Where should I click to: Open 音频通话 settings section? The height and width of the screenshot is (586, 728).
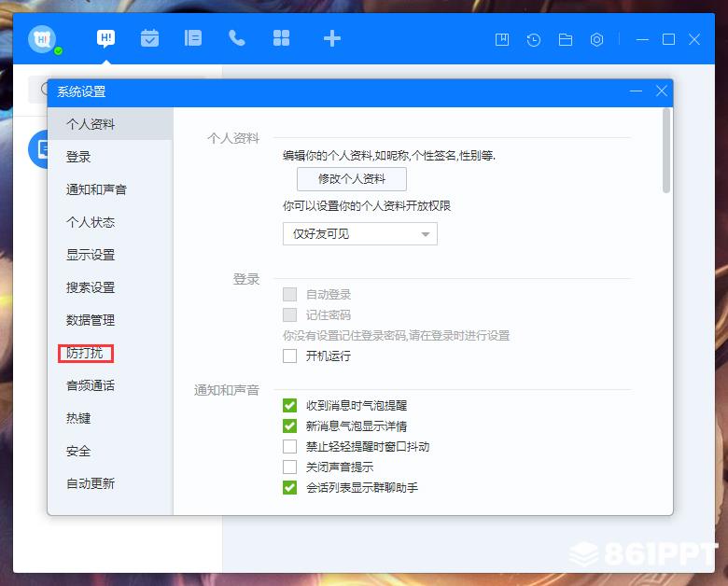click(110, 385)
